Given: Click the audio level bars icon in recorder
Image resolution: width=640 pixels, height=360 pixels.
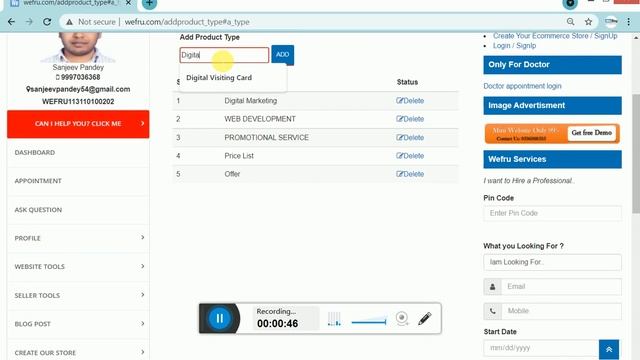Looking at the screenshot, I should point(334,319).
